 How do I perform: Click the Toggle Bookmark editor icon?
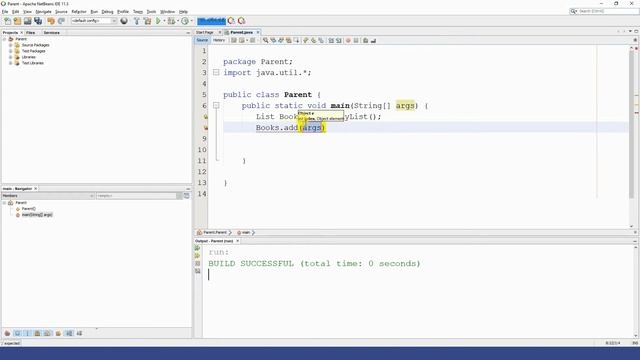pos(321,40)
